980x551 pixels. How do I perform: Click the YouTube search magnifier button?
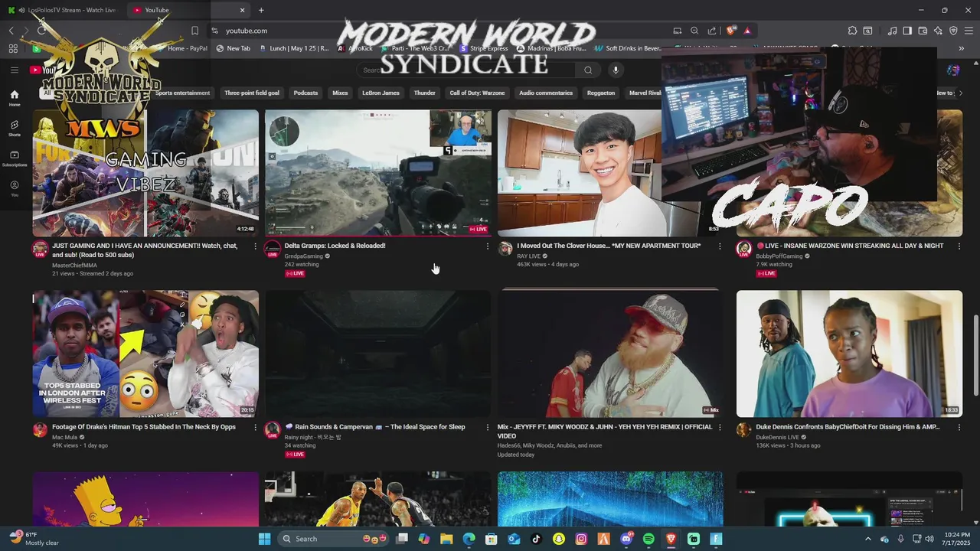pyautogui.click(x=588, y=70)
